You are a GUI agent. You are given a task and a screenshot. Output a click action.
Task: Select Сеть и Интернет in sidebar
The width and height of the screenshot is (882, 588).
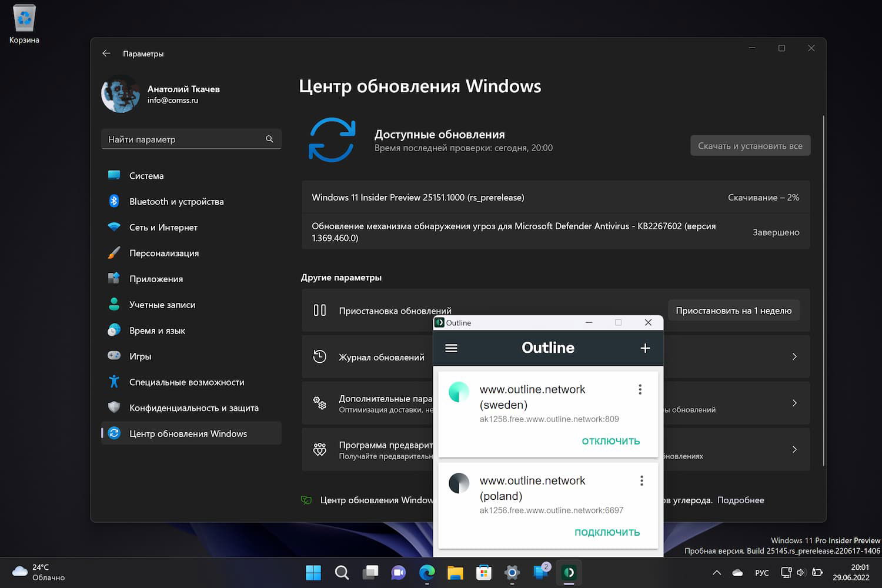coord(163,227)
